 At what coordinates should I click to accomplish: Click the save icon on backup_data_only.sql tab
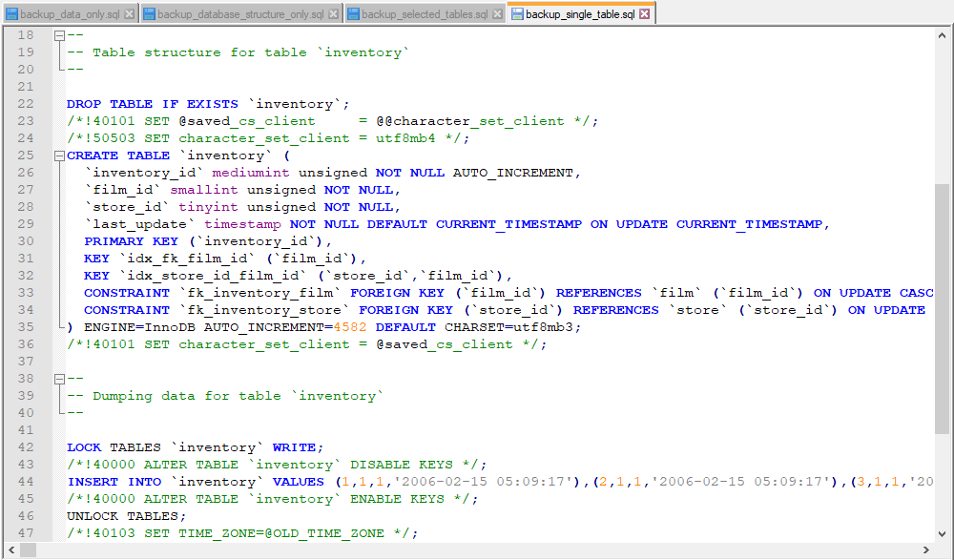pyautogui.click(x=11, y=14)
